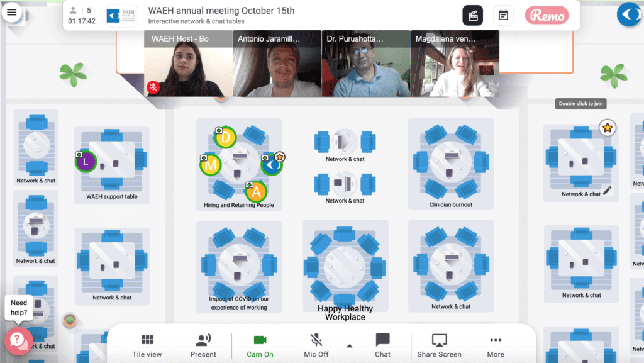
Task: Start Share Screen
Action: pyautogui.click(x=439, y=346)
